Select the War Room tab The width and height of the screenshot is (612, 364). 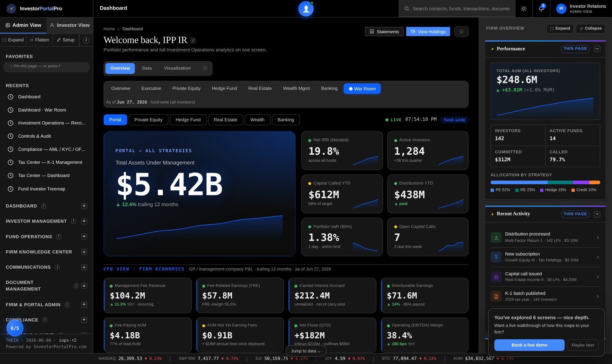coord(362,89)
